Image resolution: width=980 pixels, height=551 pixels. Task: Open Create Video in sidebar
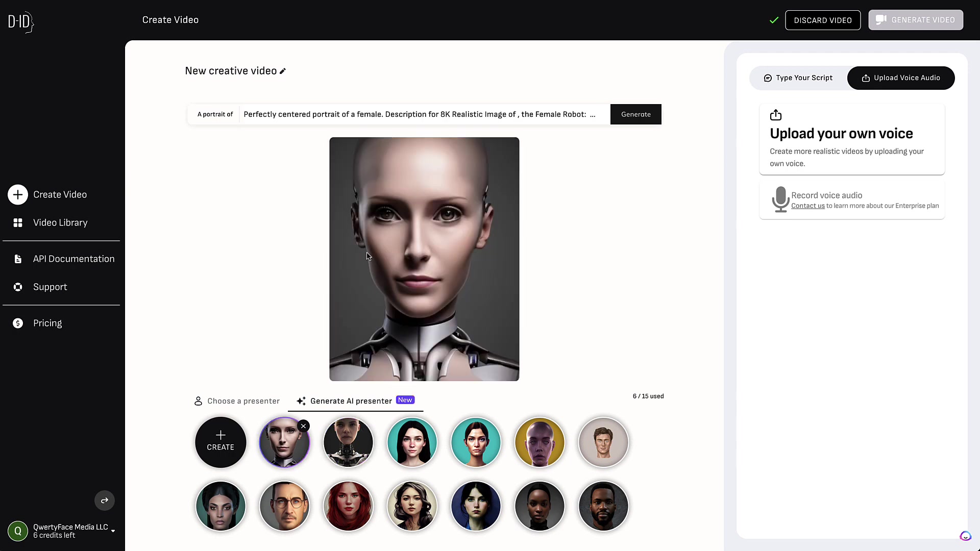[60, 195]
